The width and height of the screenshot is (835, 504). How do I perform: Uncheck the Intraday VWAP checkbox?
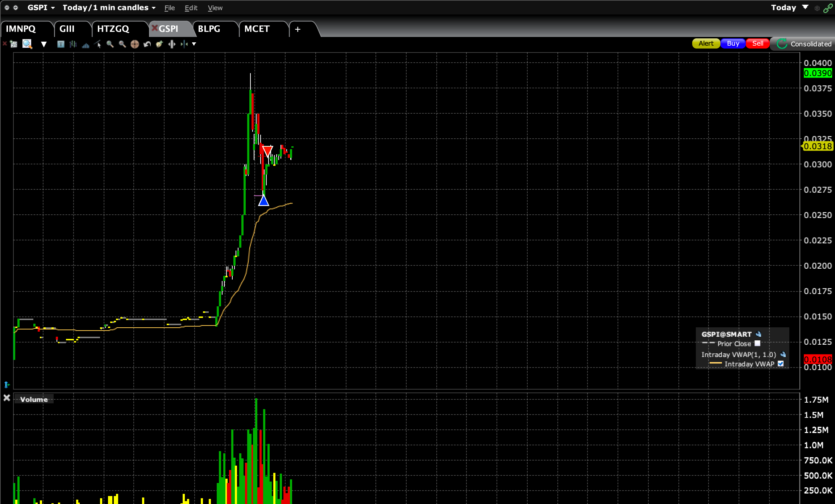click(781, 364)
